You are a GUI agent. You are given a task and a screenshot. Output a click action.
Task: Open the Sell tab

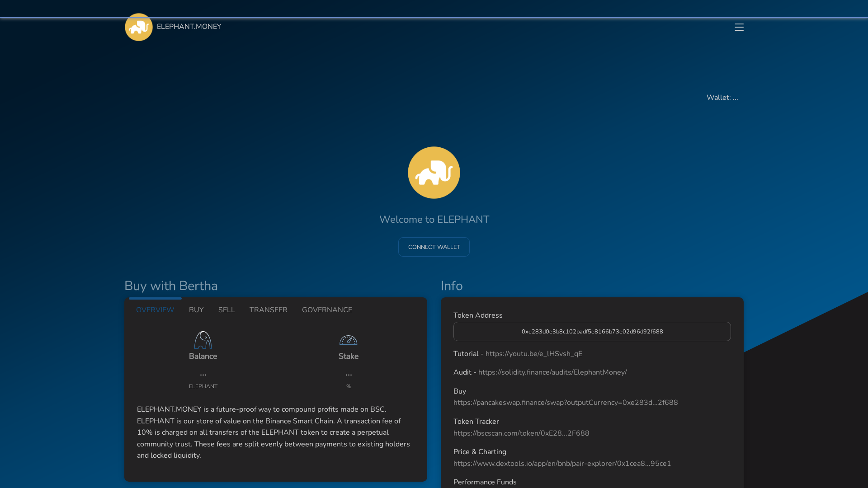[x=226, y=310]
